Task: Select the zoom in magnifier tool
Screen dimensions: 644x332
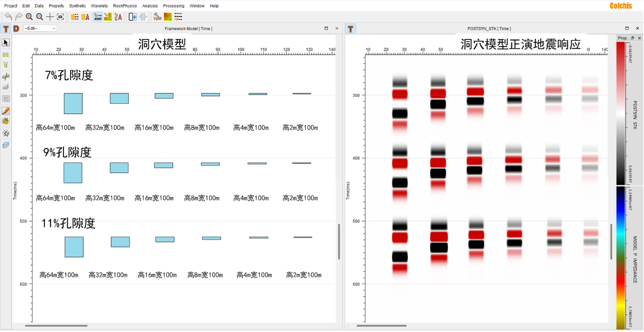Action: click(x=29, y=17)
